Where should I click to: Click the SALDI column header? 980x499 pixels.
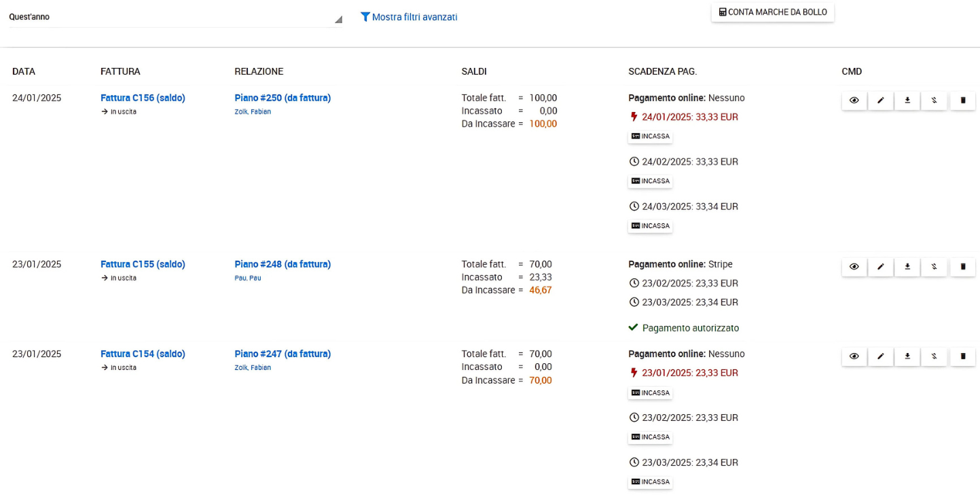[x=474, y=71]
